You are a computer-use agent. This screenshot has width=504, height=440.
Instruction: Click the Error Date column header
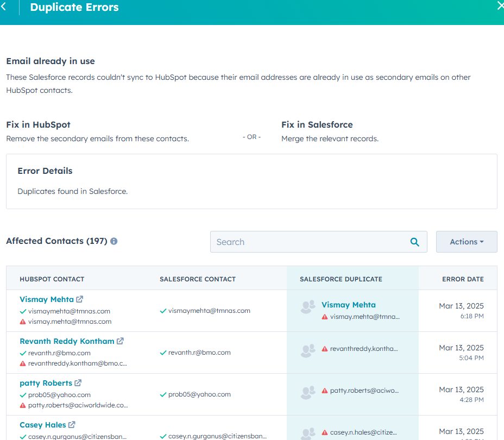(x=463, y=279)
